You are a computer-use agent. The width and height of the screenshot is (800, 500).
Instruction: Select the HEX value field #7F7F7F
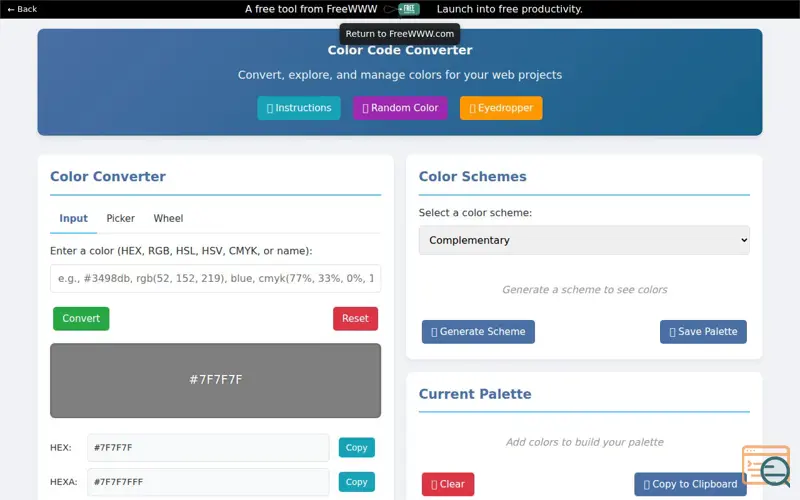[x=208, y=447]
